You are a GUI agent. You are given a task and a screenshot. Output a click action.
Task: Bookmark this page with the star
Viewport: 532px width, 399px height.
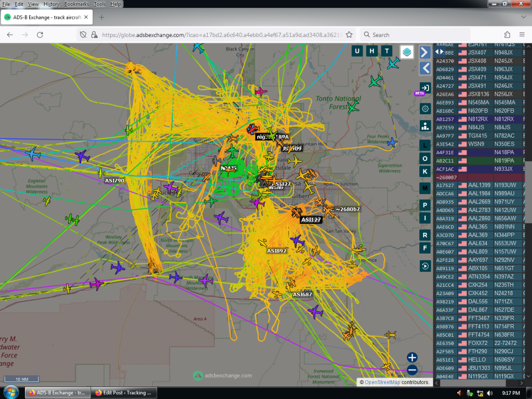pyautogui.click(x=349, y=35)
